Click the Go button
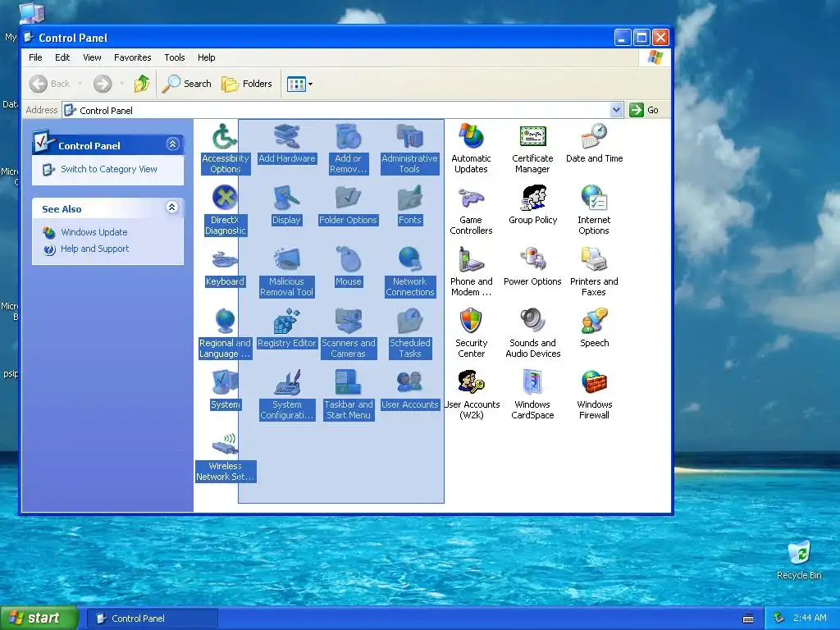This screenshot has height=630, width=840. click(x=645, y=110)
